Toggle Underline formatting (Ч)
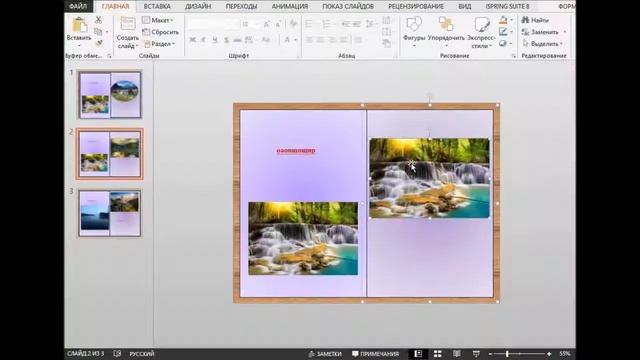 pos(215,40)
